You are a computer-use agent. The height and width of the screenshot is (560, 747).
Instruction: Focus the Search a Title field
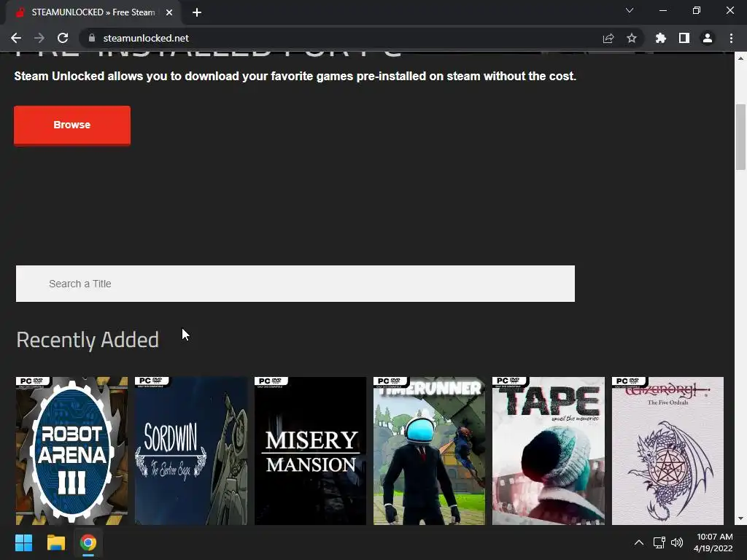295,284
